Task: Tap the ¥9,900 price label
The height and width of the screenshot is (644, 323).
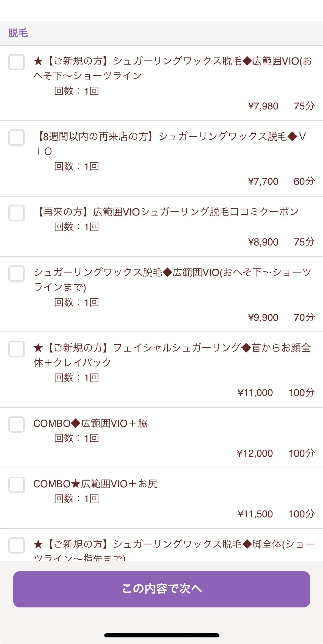Action: [x=263, y=317]
